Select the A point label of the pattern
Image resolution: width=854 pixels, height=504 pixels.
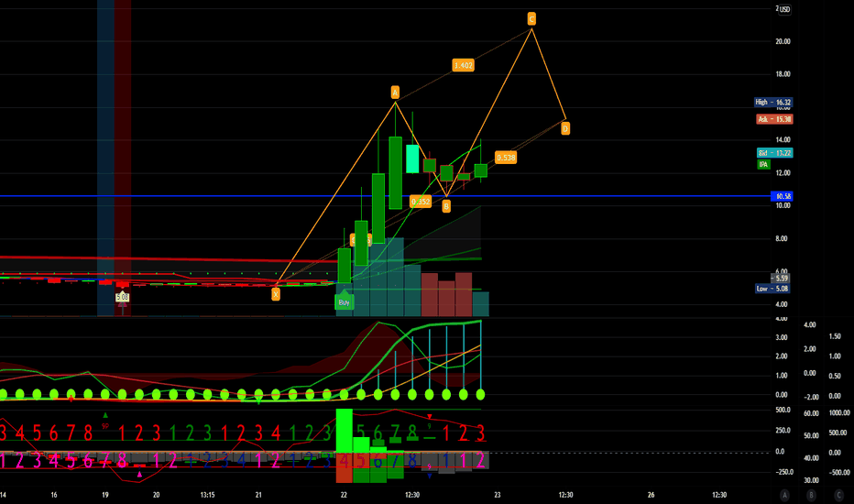[x=395, y=92]
